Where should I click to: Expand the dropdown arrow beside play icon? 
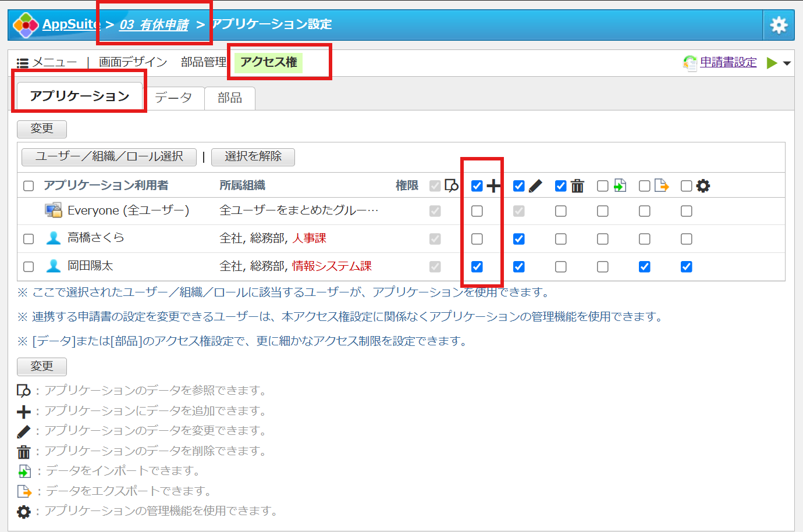tap(787, 63)
